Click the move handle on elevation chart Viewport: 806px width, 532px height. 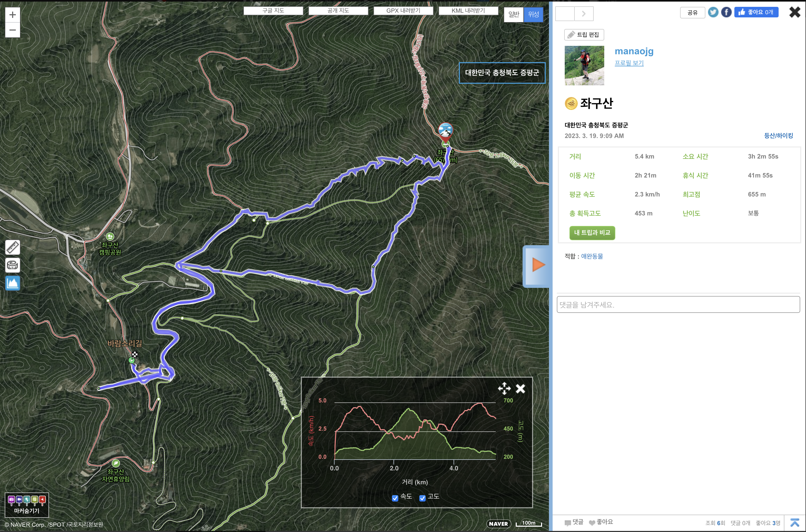pos(504,388)
